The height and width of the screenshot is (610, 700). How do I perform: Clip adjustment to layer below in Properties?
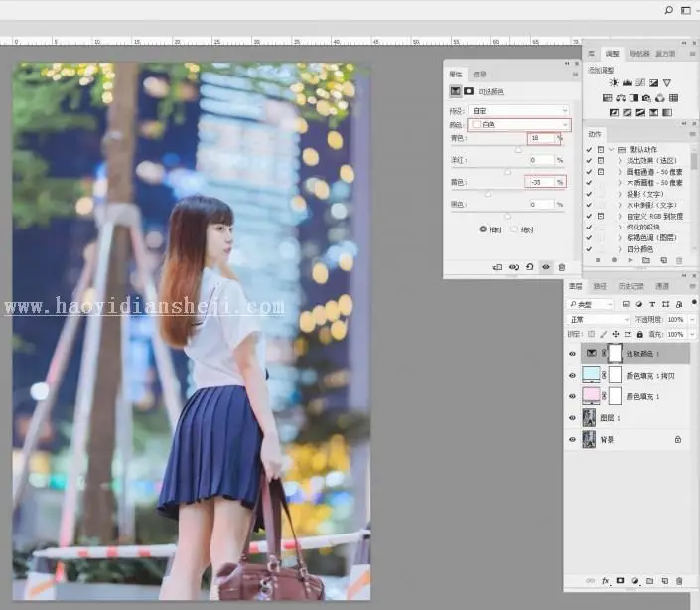[x=497, y=267]
